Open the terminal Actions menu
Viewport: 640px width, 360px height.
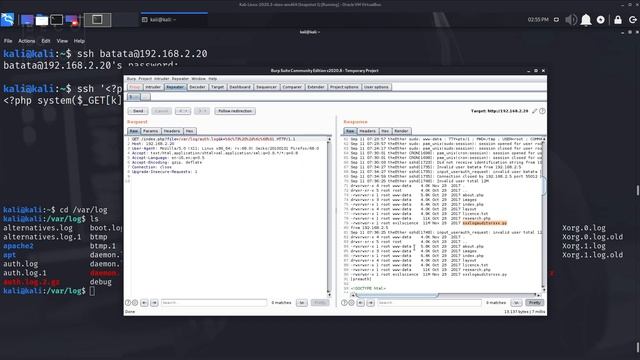pos(27,41)
